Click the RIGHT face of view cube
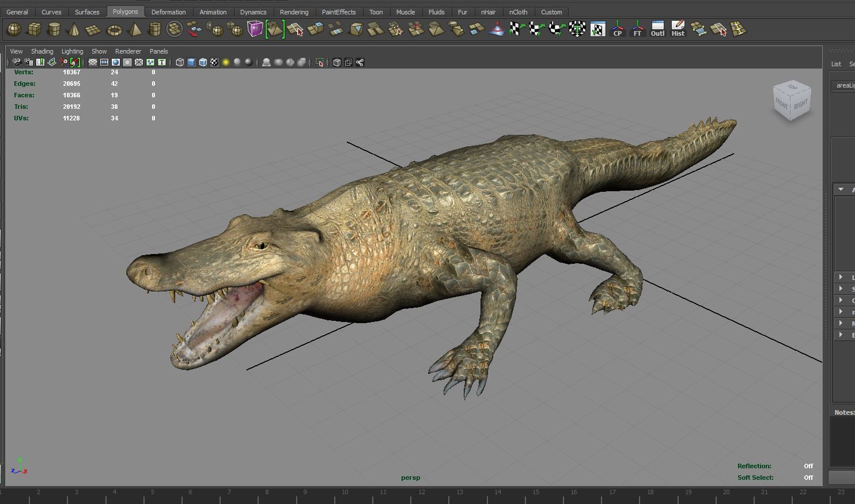 click(801, 104)
